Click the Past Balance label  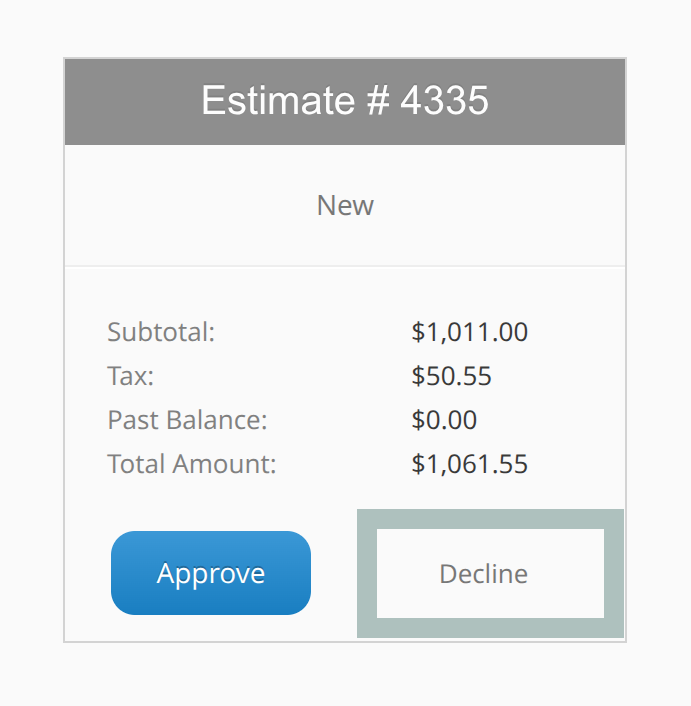tap(187, 420)
